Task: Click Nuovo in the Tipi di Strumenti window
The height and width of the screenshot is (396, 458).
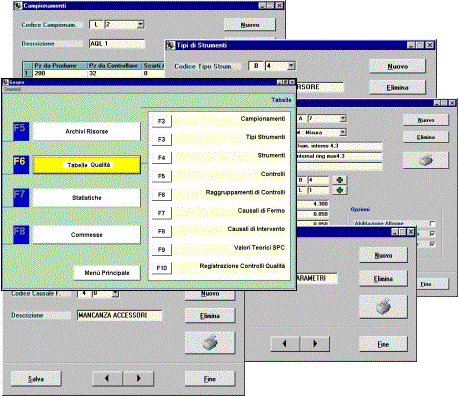Action: 398,66
